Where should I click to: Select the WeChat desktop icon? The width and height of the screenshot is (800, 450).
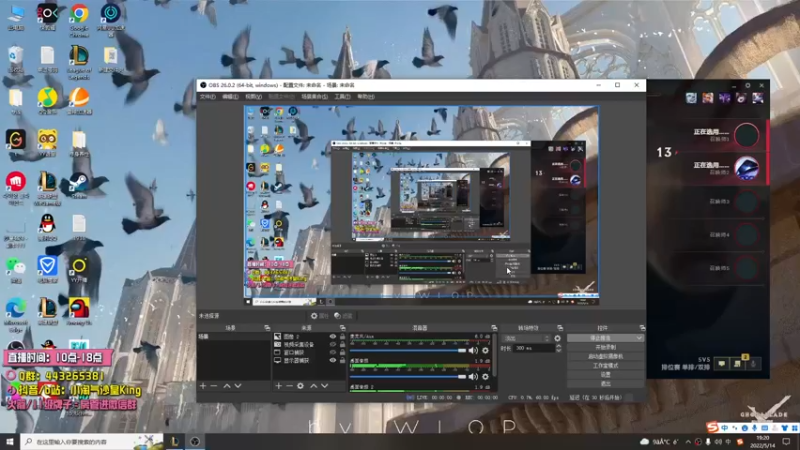pyautogui.click(x=16, y=269)
